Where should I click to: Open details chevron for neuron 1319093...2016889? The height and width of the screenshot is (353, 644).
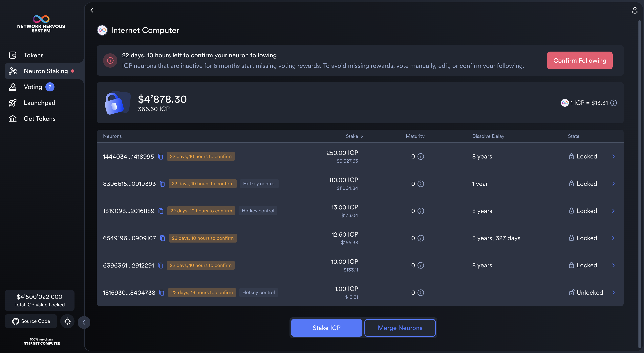[613, 211]
